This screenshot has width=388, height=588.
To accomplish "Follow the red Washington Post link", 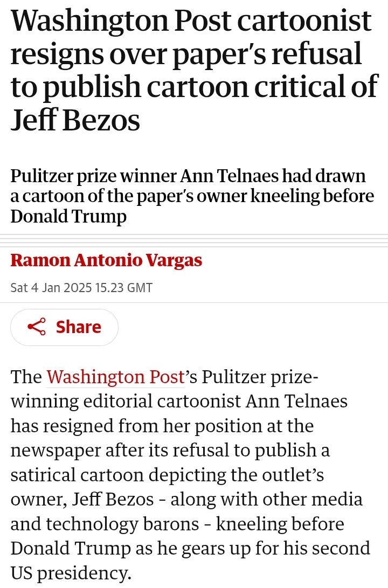I will click(115, 377).
